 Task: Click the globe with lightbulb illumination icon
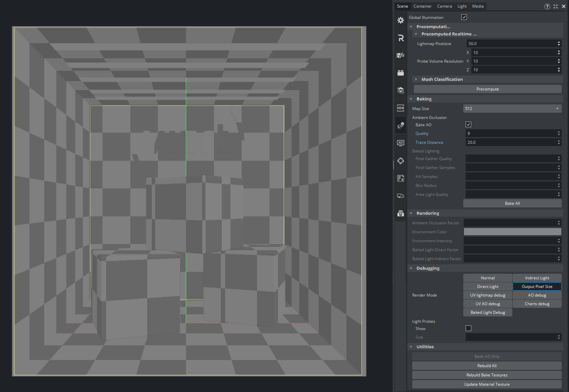pyautogui.click(x=401, y=126)
